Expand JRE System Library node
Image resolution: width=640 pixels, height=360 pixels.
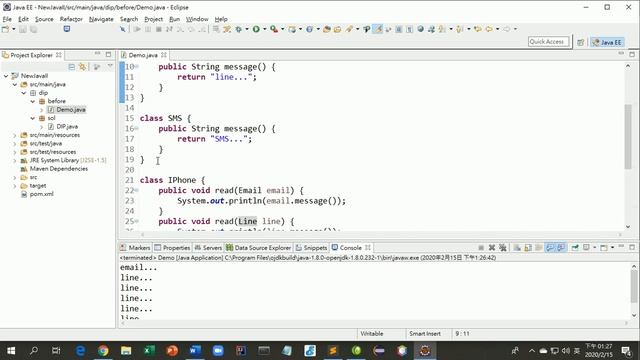tap(15, 160)
